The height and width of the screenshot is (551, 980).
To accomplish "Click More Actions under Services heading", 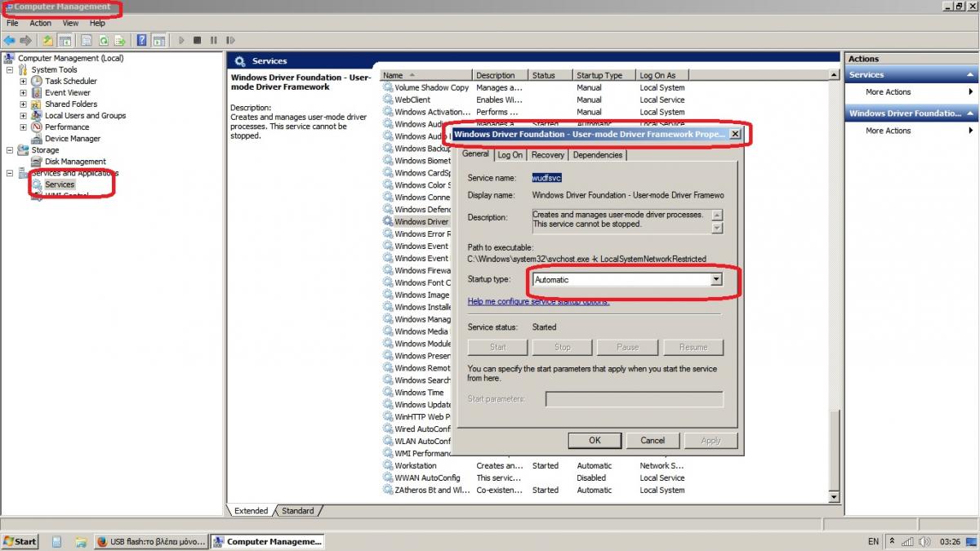I will (889, 92).
